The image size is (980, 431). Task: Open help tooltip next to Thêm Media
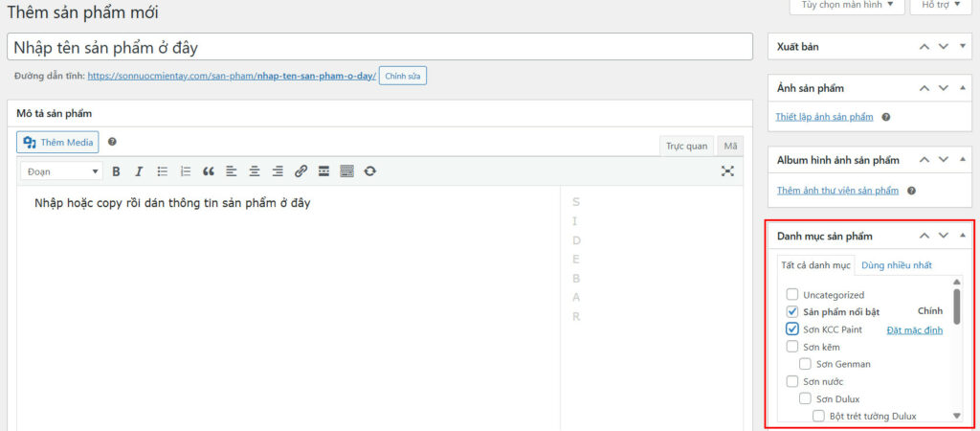112,142
